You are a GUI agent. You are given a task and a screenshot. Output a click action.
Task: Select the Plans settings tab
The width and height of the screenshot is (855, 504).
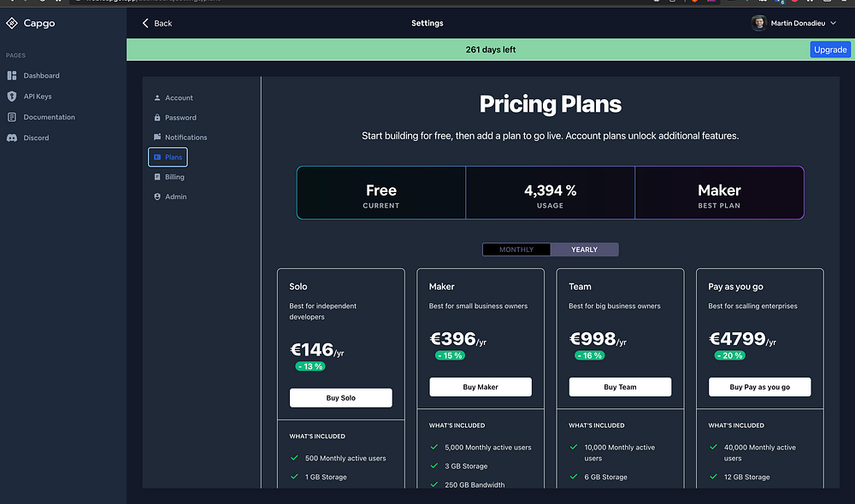click(x=168, y=157)
